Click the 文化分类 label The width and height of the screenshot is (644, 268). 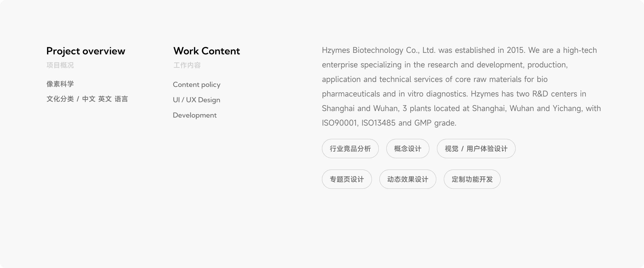click(60, 99)
